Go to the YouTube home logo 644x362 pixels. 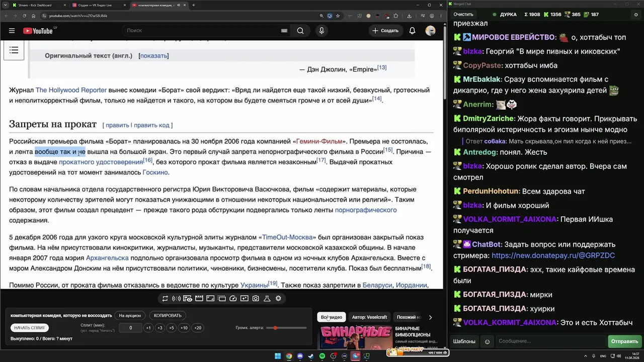(37, 31)
